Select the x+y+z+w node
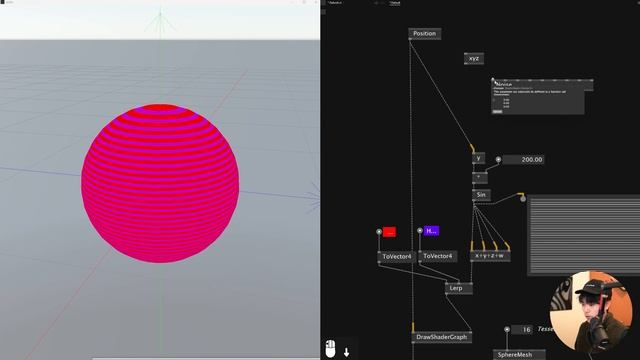Viewport: 640px width, 360px height. (x=490, y=256)
